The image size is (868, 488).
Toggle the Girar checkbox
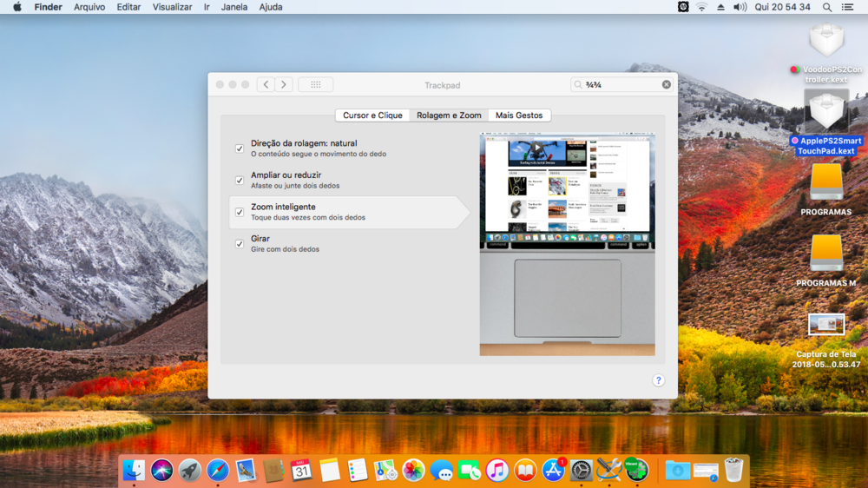pos(240,244)
